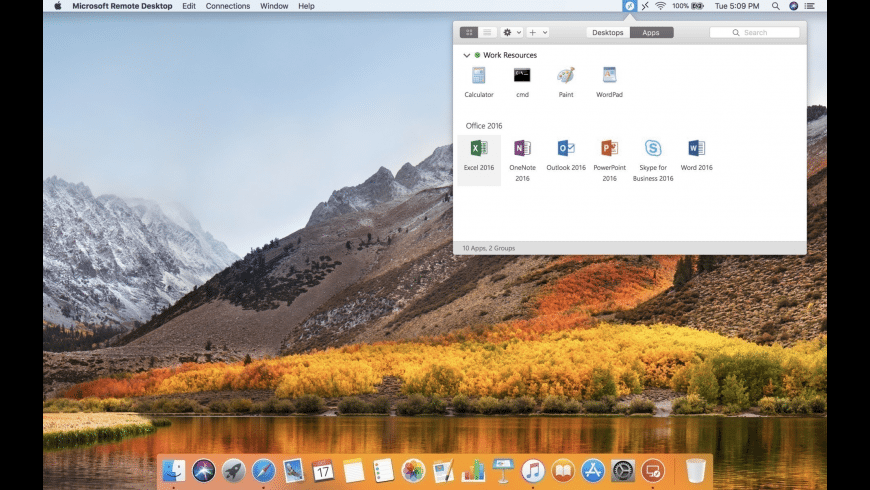Open the plus add dropdown

(537, 32)
